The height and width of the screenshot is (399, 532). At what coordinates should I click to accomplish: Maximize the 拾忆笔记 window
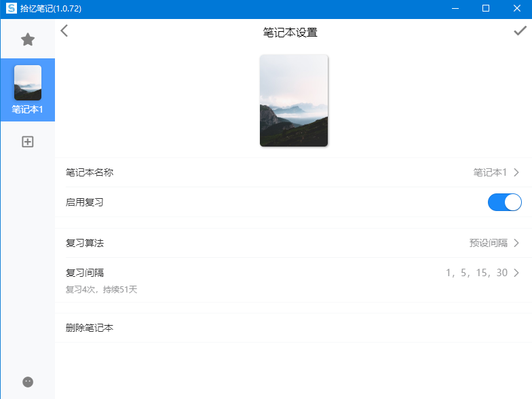[x=486, y=8]
